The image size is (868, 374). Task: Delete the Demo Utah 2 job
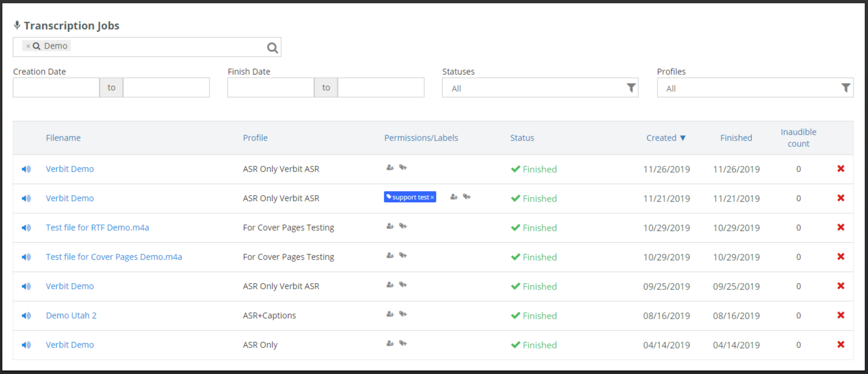point(840,315)
